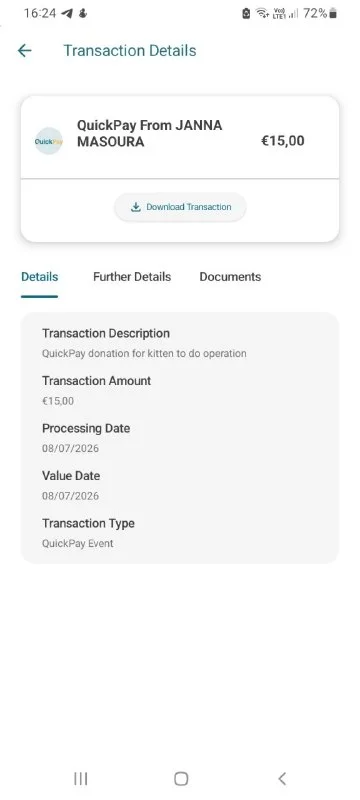Click the Download Transaction button
This screenshot has width=360, height=800.
180,207
